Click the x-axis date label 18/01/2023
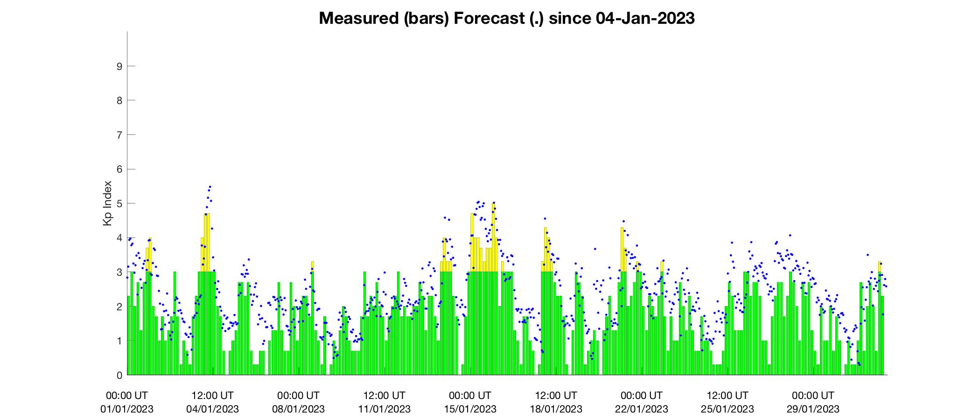 [x=556, y=409]
